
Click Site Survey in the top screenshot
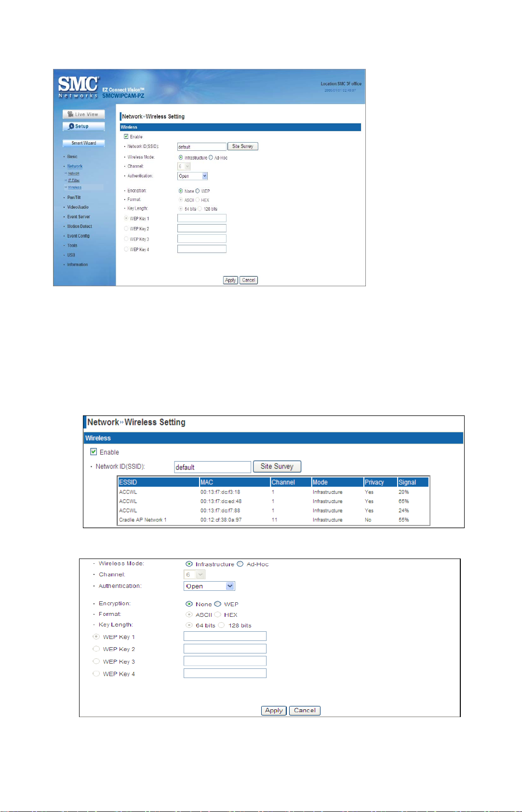(243, 146)
